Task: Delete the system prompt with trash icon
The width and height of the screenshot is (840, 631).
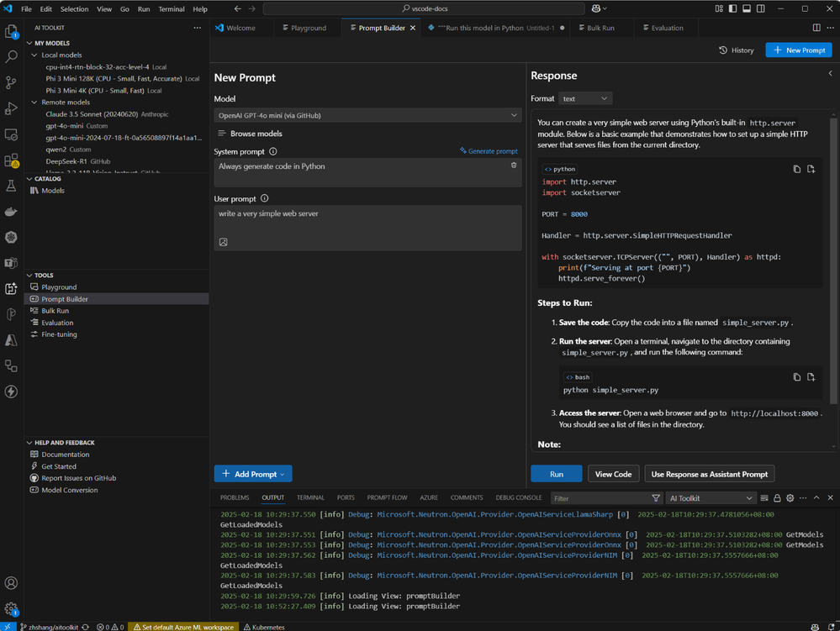Action: (514, 166)
